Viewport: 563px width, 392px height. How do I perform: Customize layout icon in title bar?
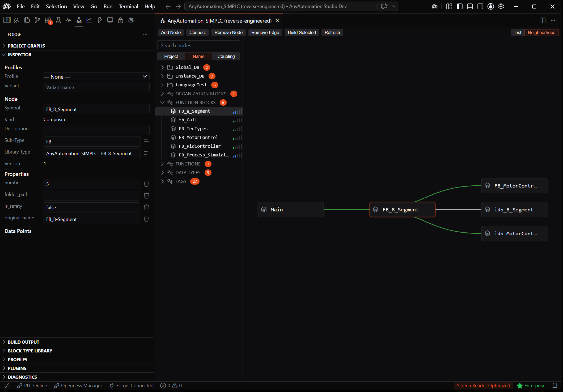coord(449,6)
